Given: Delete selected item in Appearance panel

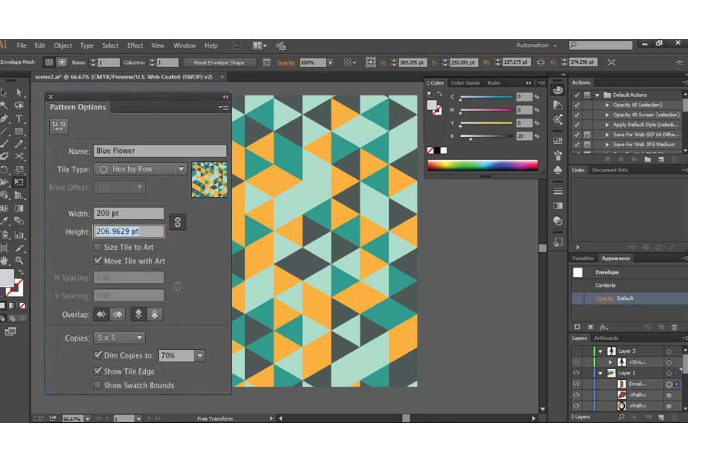Looking at the screenshot, I should [674, 327].
